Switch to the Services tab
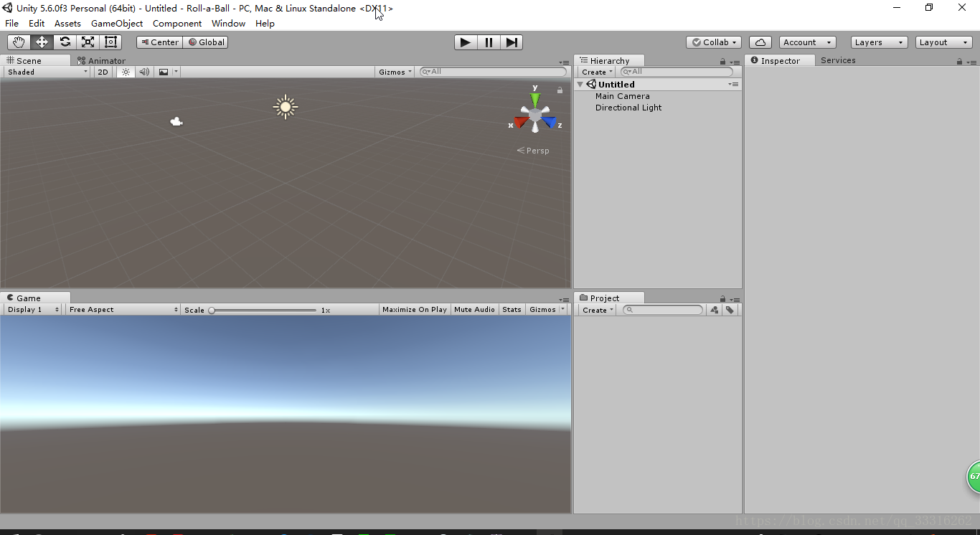The image size is (980, 535). click(x=838, y=60)
